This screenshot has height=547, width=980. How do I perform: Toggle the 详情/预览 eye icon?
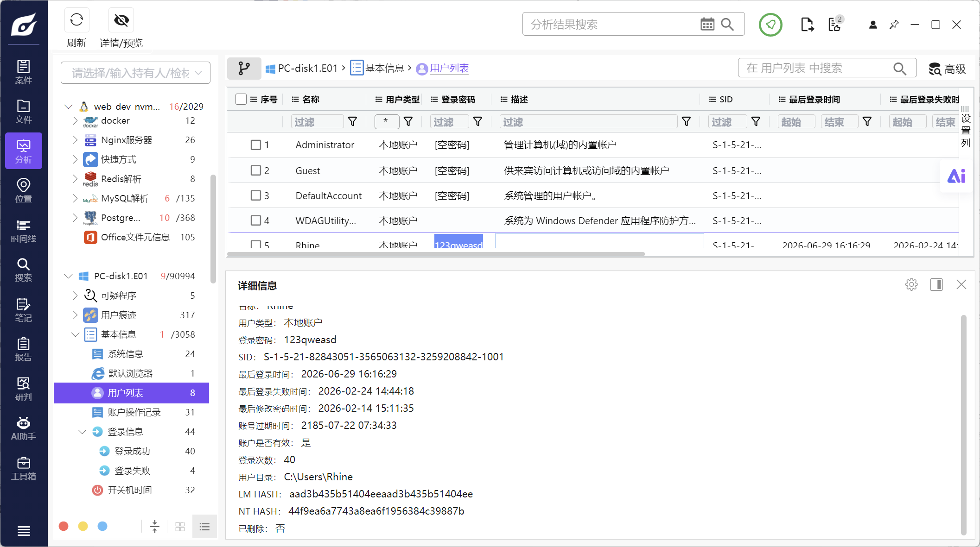click(x=121, y=20)
